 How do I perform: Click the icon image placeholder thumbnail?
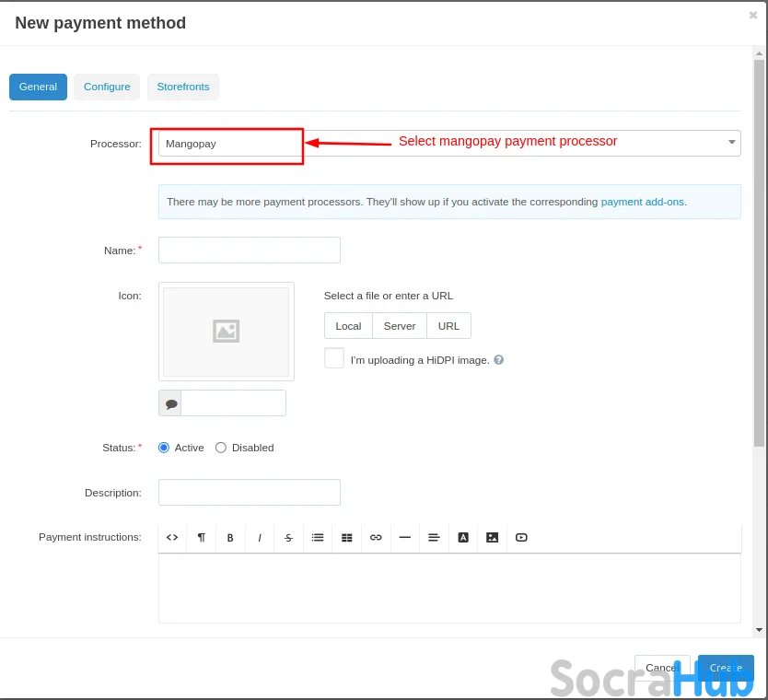(227, 332)
